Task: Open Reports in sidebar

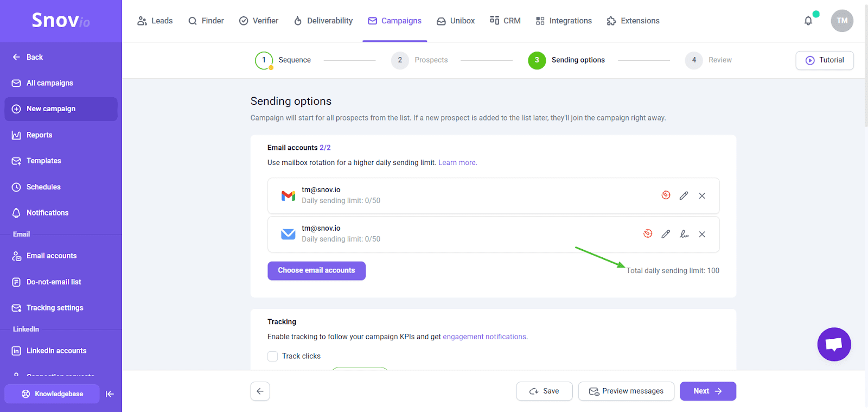Action: point(61,135)
